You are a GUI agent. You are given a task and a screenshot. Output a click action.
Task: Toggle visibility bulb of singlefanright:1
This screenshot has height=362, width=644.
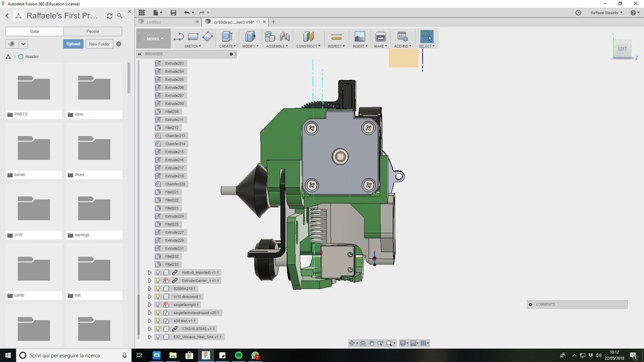click(x=158, y=305)
